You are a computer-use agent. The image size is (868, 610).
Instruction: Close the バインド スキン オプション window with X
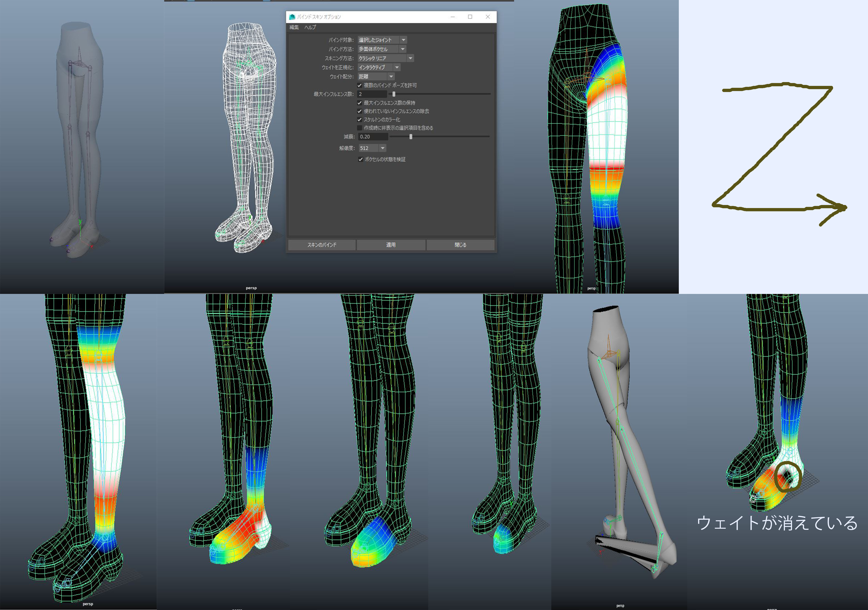(x=488, y=17)
